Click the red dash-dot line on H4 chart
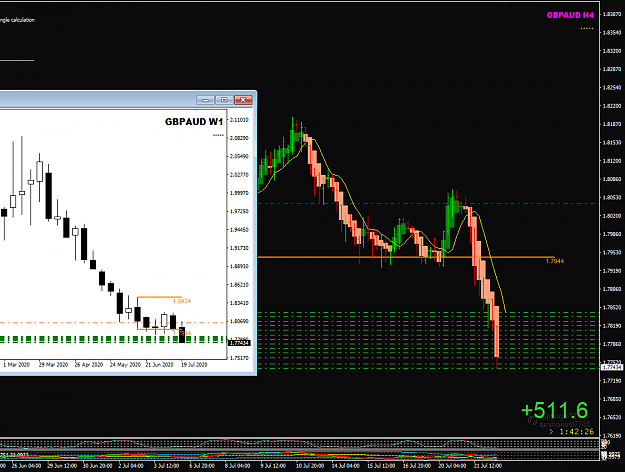Viewport: 625px width, 472px height. pos(428,203)
